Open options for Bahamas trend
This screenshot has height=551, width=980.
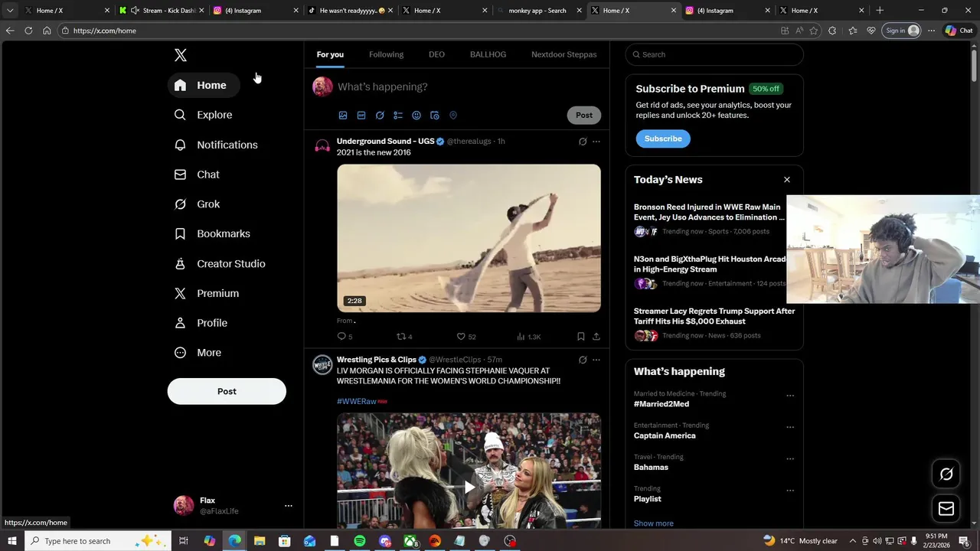coord(790,459)
